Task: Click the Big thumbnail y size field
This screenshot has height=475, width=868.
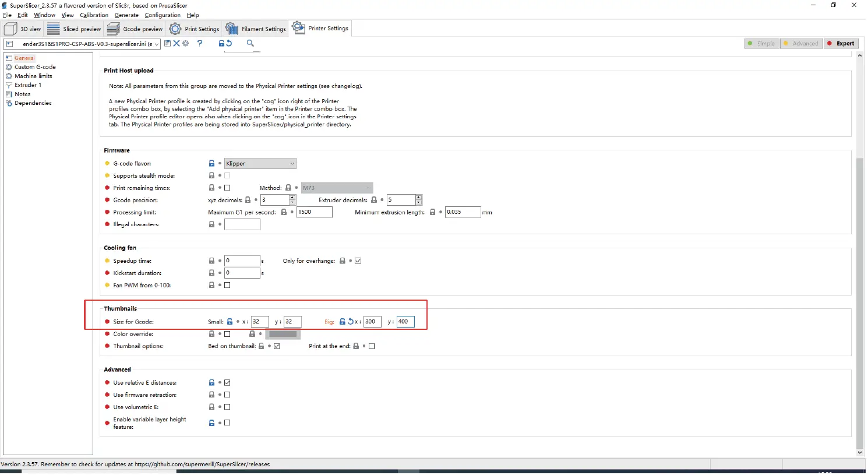Action: tap(405, 322)
